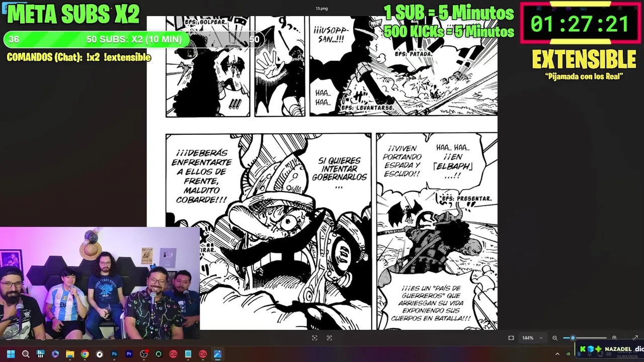The height and width of the screenshot is (362, 644).
Task: Switch to Premiere Pro on the taskbar
Action: click(129, 354)
